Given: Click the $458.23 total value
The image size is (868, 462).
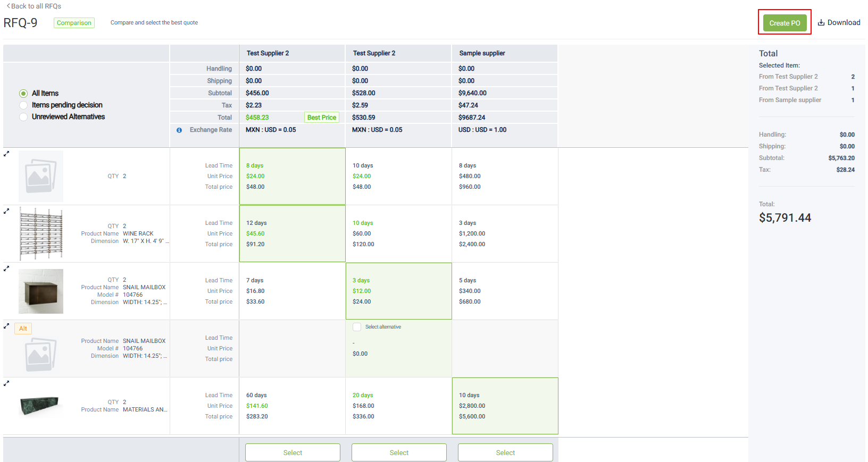Looking at the screenshot, I should click(257, 117).
